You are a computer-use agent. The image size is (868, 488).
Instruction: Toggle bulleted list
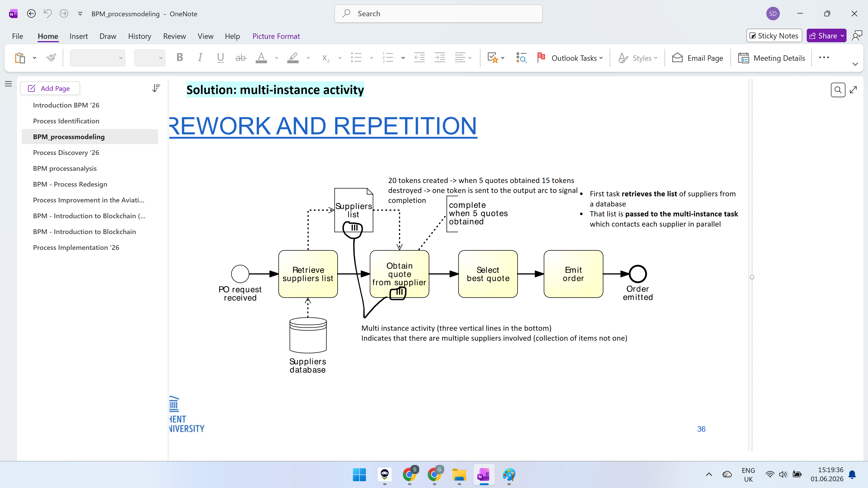356,58
